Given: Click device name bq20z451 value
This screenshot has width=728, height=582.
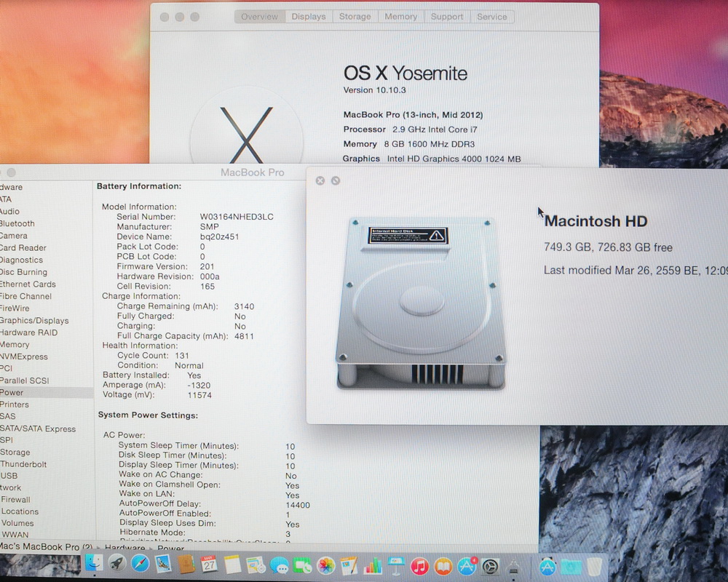Looking at the screenshot, I should pyautogui.click(x=220, y=236).
